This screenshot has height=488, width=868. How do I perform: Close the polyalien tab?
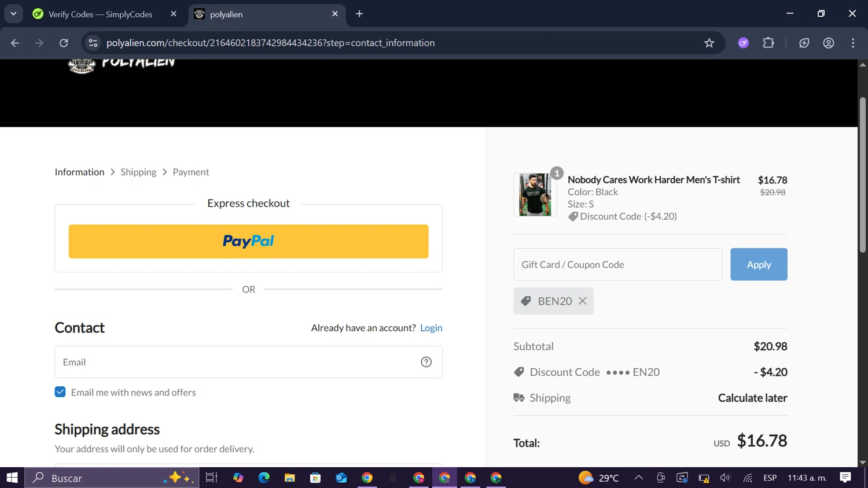pos(335,14)
